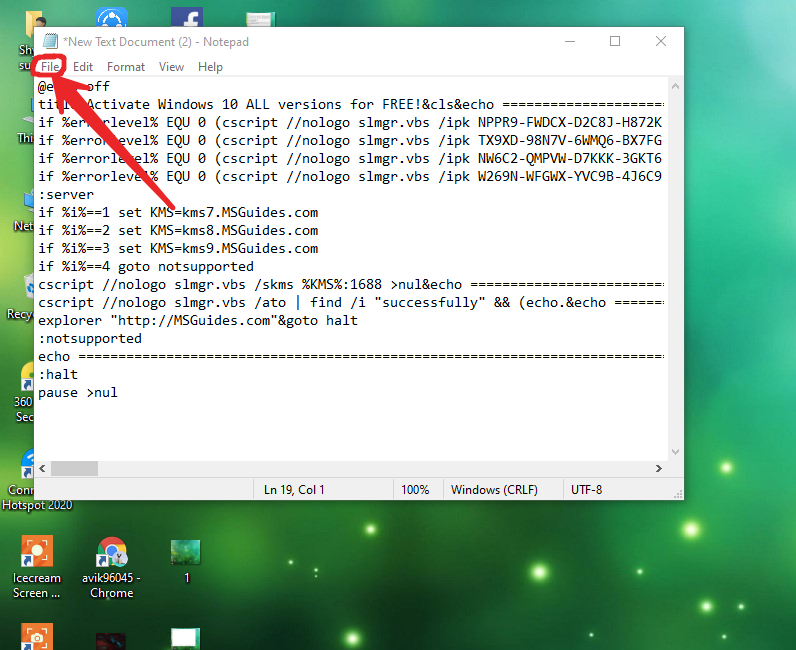Image resolution: width=796 pixels, height=650 pixels.
Task: Click the horizontal scrollbar left arrow
Action: pyautogui.click(x=43, y=468)
